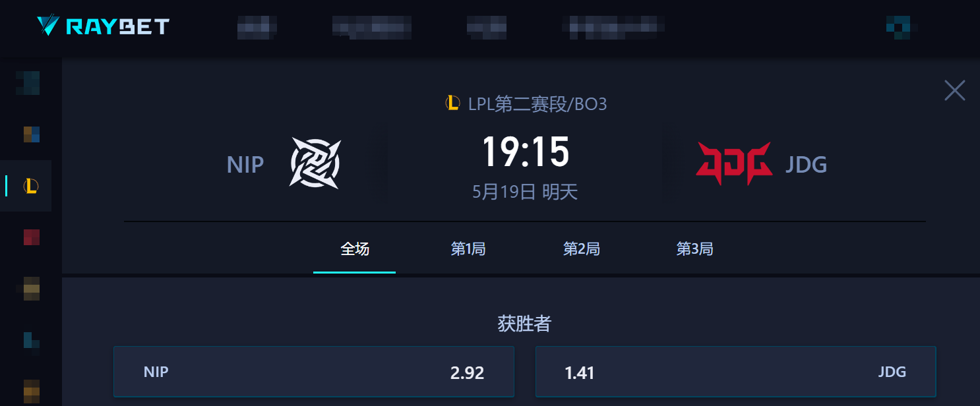Open the 第2局 tab

581,249
